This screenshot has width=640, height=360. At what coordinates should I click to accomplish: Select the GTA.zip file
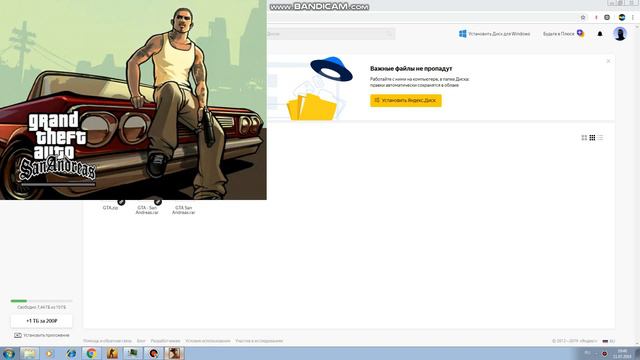110,207
